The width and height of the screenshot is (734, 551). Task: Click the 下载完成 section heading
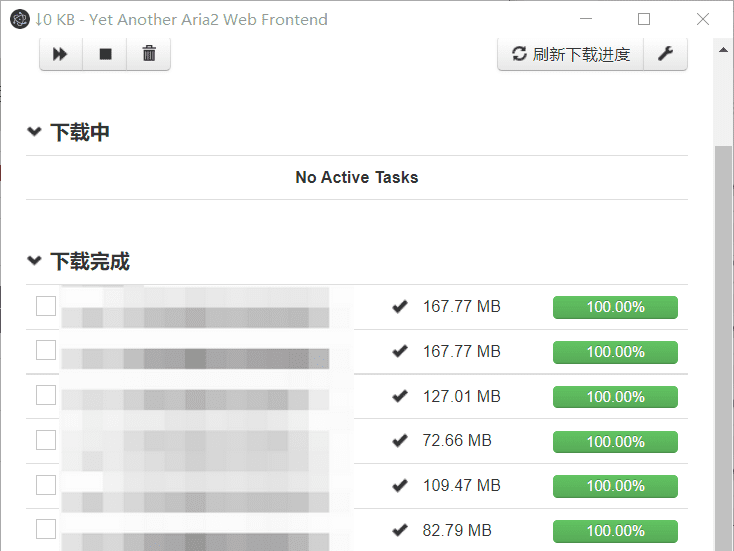[x=90, y=262]
